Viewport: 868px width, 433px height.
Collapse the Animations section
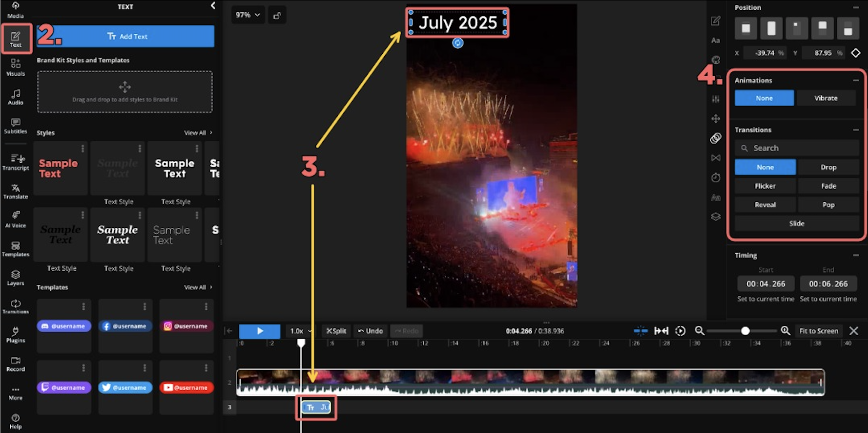coord(855,80)
